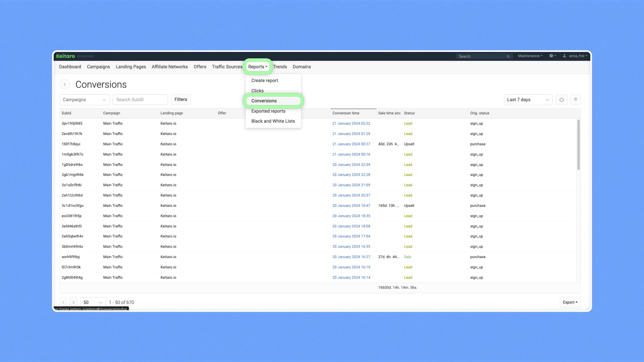644x362 pixels.
Task: Refresh the report using the refresh icon
Action: [561, 100]
